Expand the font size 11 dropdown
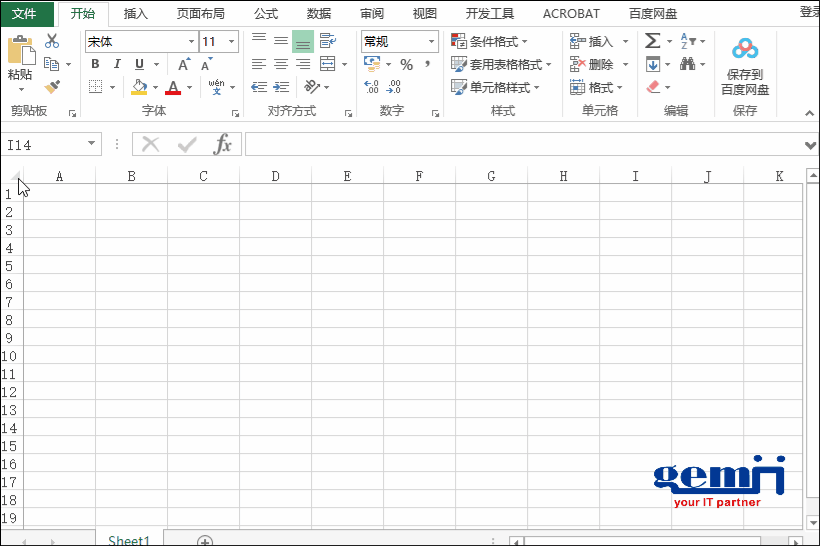The height and width of the screenshot is (546, 820). pos(232,42)
